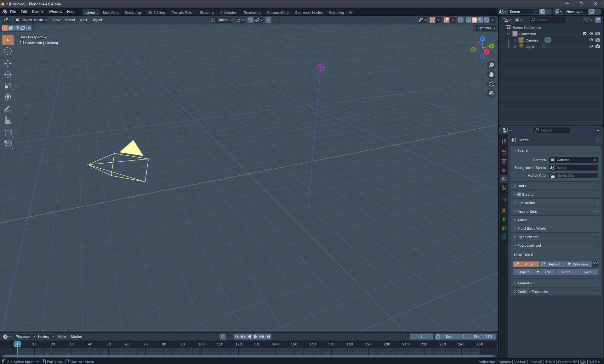Select the Annotate tool
The width and height of the screenshot is (604, 364).
[8, 109]
